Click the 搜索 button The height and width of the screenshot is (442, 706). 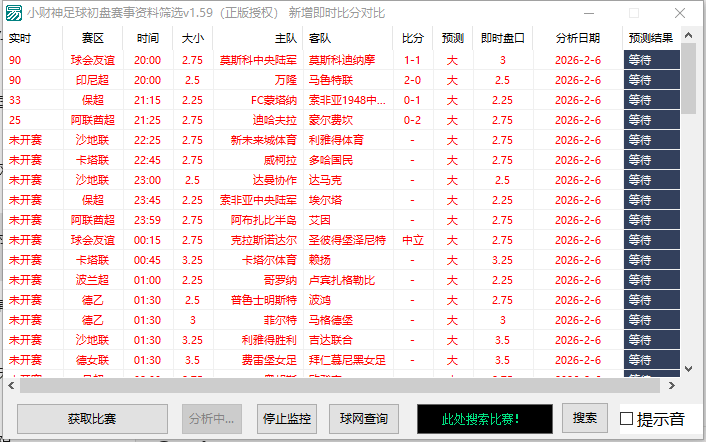pos(584,418)
